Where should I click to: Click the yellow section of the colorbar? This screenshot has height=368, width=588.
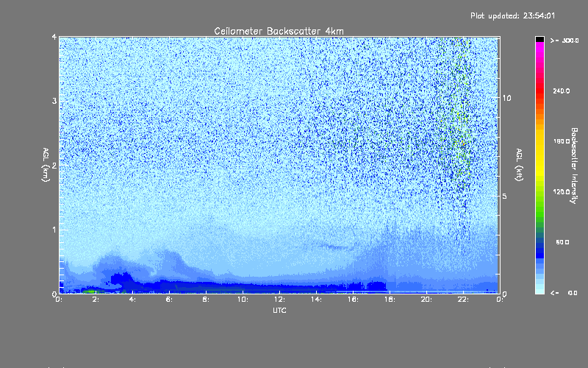pos(539,154)
